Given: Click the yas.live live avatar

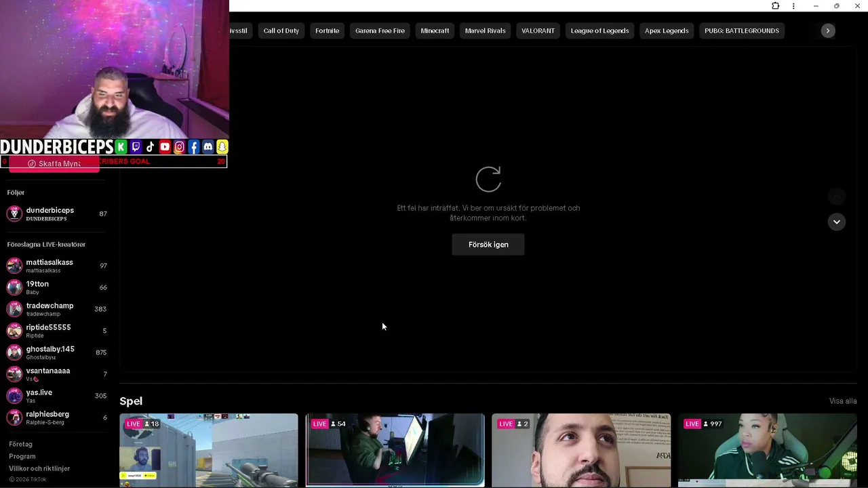Looking at the screenshot, I should [14, 396].
